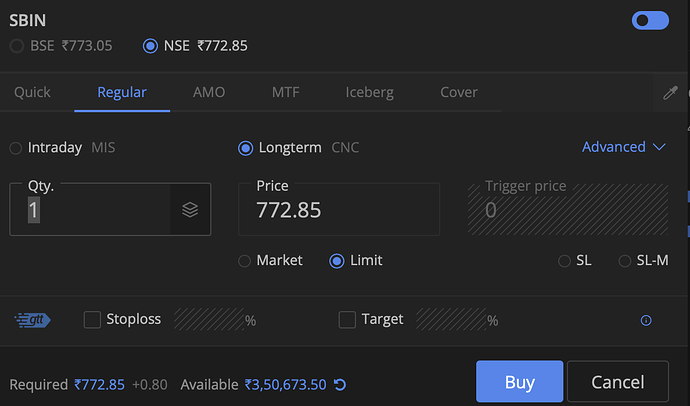Click the Price input field
The image size is (690, 406).
click(339, 209)
